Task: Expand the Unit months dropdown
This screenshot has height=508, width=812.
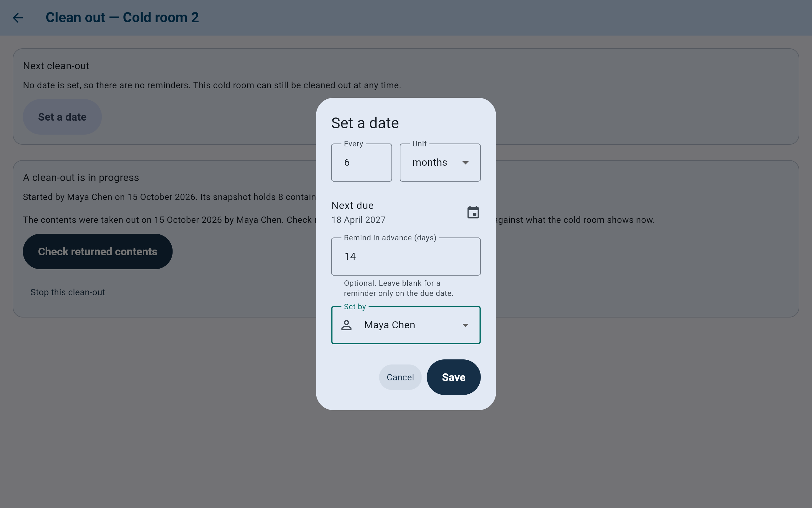Action: (x=440, y=163)
